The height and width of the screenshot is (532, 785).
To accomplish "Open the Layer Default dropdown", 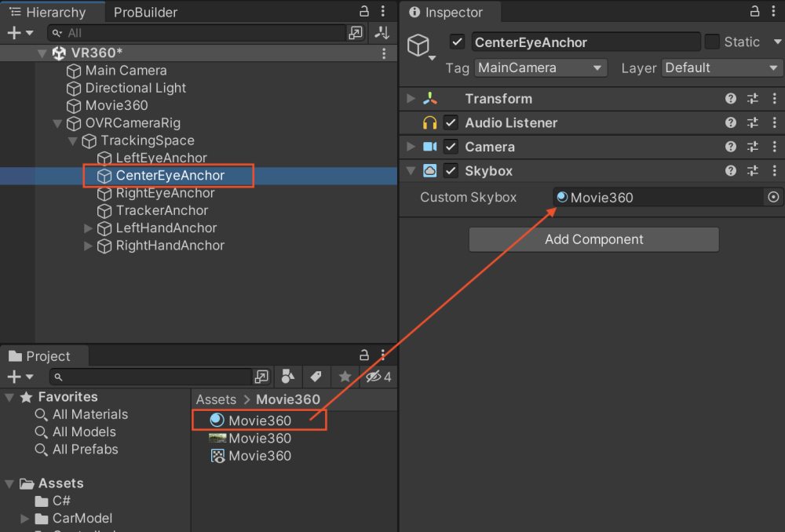I will (x=721, y=68).
